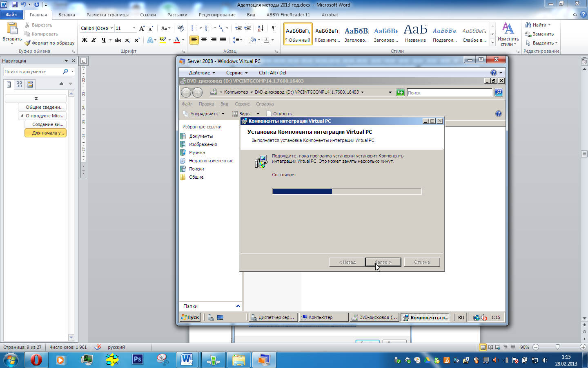The width and height of the screenshot is (588, 368).
Task: Click the Пуск button in virtual machine
Action: [x=190, y=317]
